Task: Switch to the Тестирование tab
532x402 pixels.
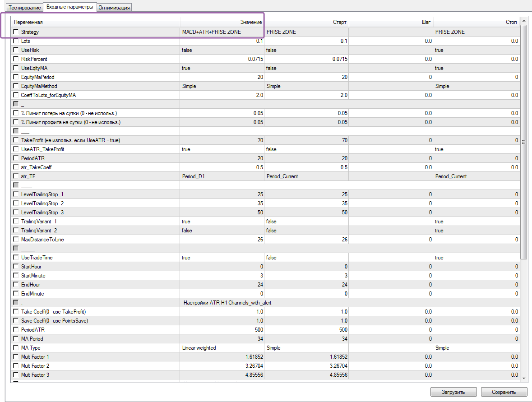Action: point(24,8)
